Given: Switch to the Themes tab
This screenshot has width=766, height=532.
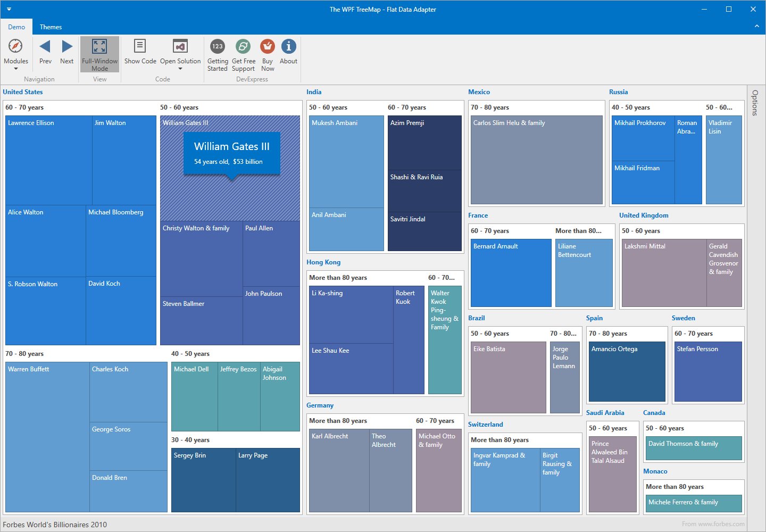Looking at the screenshot, I should pyautogui.click(x=51, y=27).
